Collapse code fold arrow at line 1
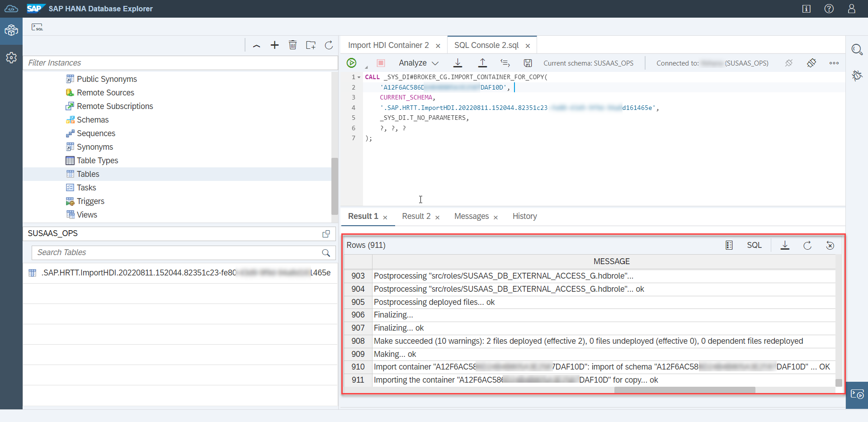The width and height of the screenshot is (868, 422). point(359,77)
